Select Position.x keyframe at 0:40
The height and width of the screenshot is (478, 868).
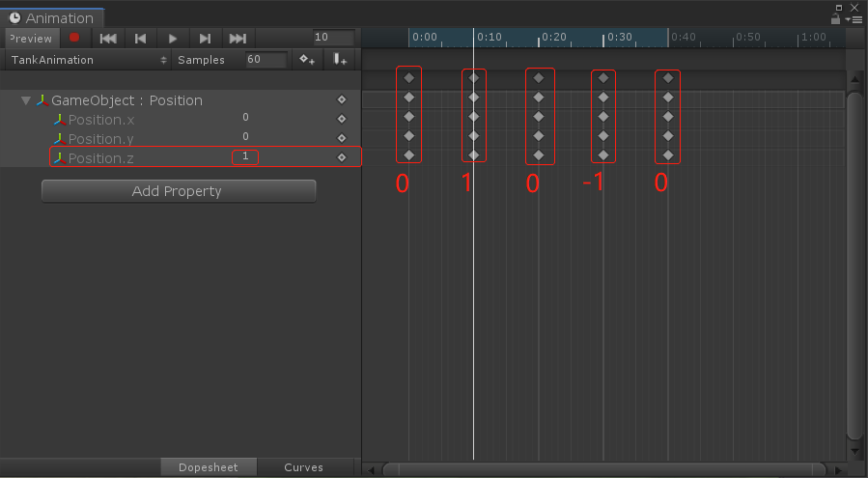pyautogui.click(x=668, y=117)
